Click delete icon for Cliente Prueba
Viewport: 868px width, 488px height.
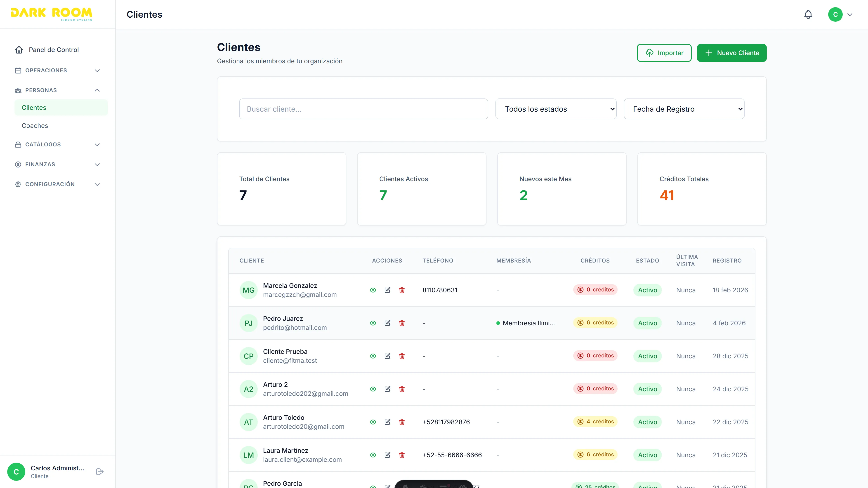coord(402,356)
